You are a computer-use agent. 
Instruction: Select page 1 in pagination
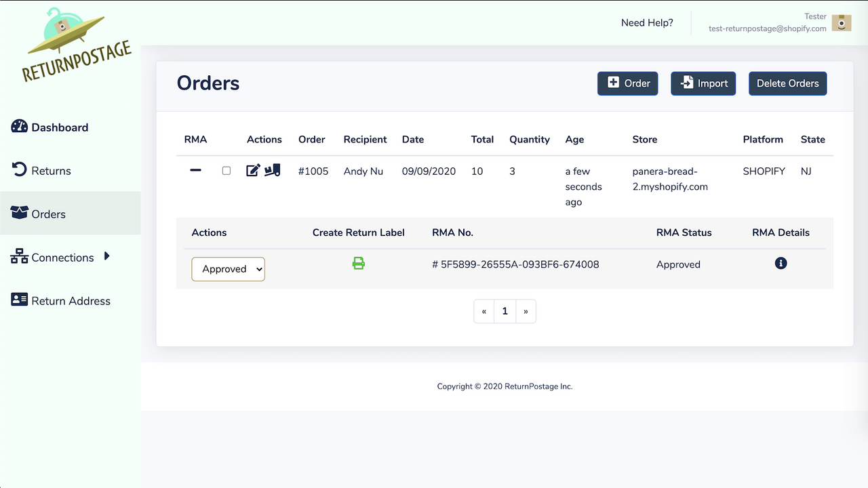tap(505, 311)
